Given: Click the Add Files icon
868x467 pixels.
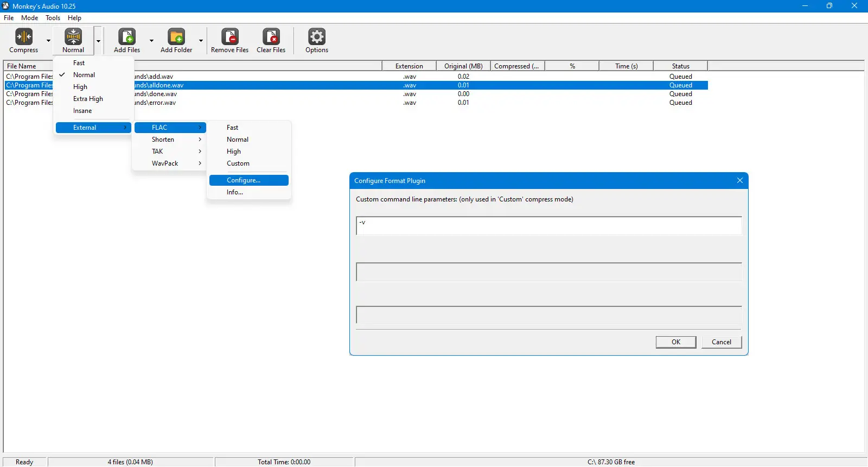Looking at the screenshot, I should [127, 37].
